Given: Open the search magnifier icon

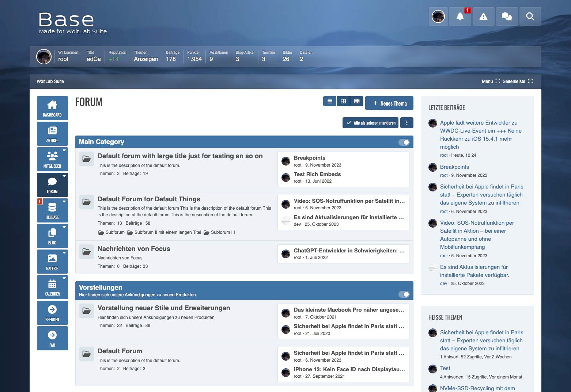Looking at the screenshot, I should pyautogui.click(x=530, y=16).
